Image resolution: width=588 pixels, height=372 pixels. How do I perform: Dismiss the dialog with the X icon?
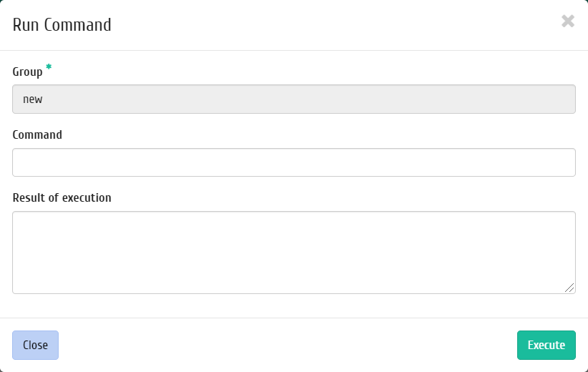pos(568,21)
